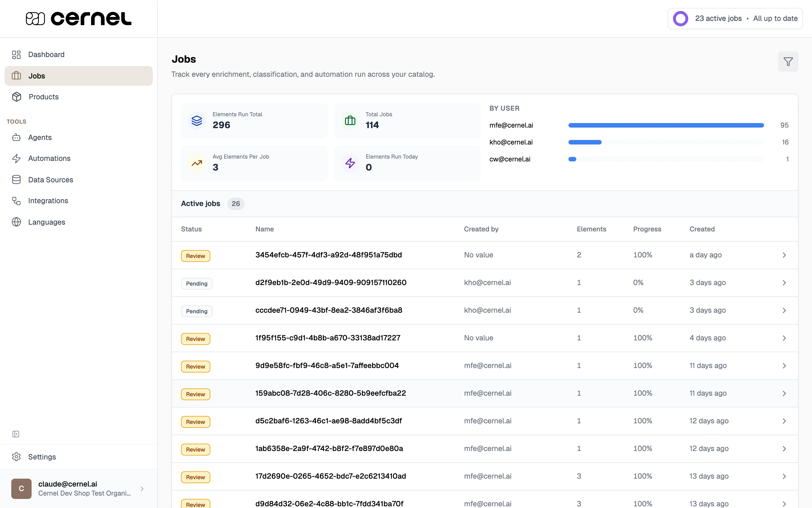Click job name d5c2baf6-1263-46c1-ae98-8add4bf5c3df
812x508 pixels.
(328, 421)
